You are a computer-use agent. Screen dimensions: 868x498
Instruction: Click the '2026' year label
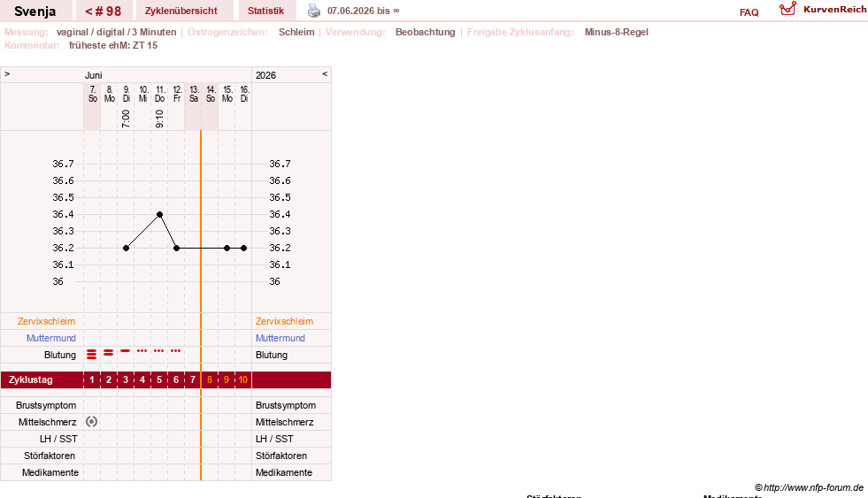coord(265,75)
